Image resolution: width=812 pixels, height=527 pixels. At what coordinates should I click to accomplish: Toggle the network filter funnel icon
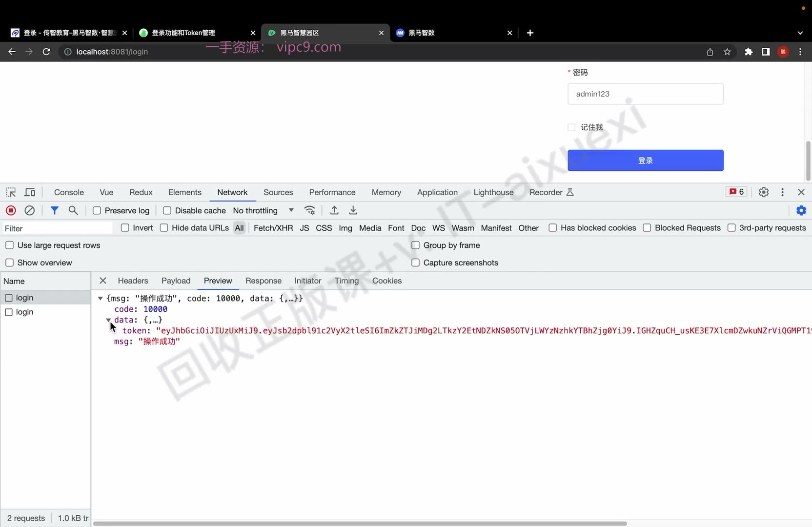55,210
